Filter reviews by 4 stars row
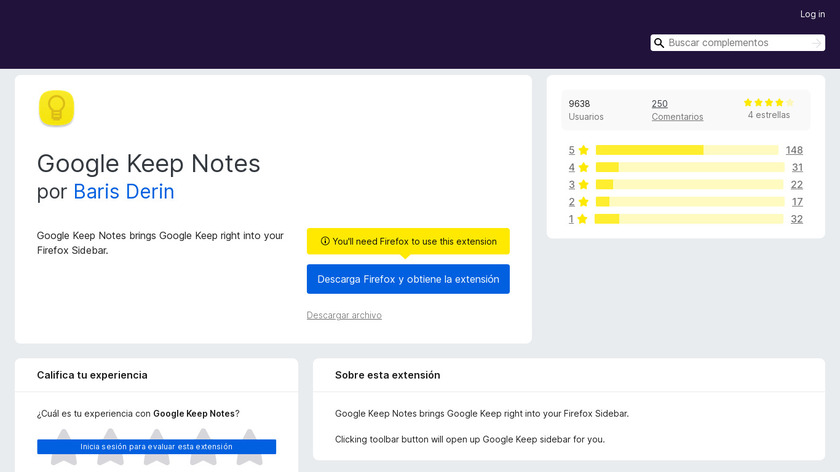 point(687,167)
